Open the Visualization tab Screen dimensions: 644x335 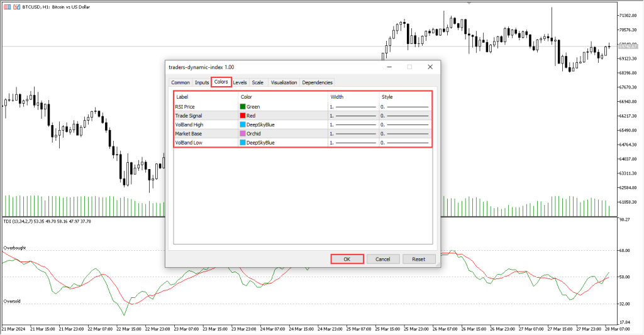[x=284, y=82]
